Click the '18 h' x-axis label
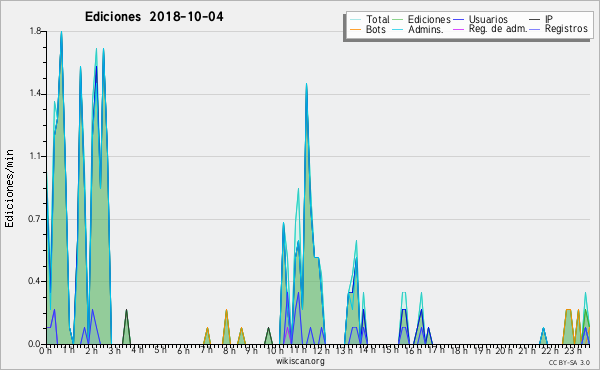Image resolution: width=600 pixels, height=370 pixels. [458, 350]
